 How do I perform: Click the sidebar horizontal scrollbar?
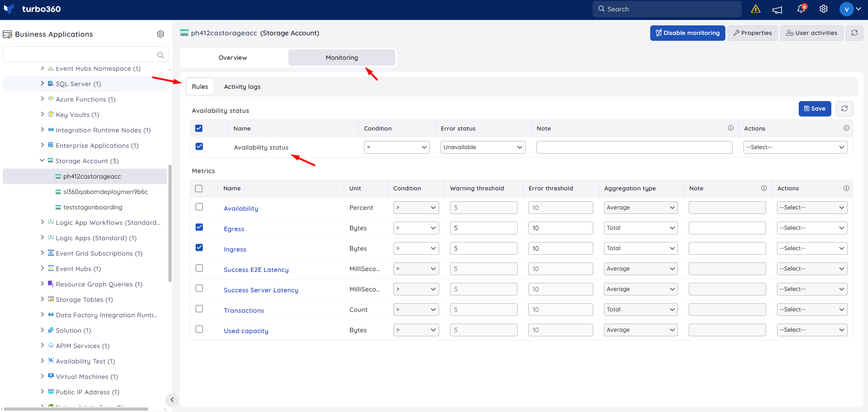click(x=76, y=409)
